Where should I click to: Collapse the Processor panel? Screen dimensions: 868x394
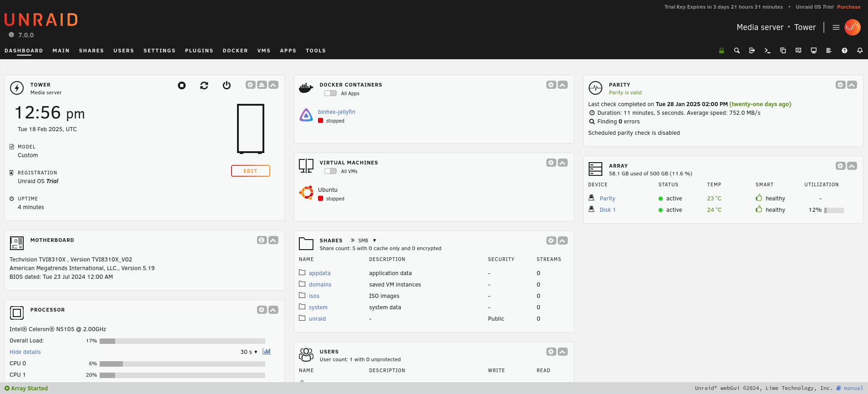tap(273, 310)
